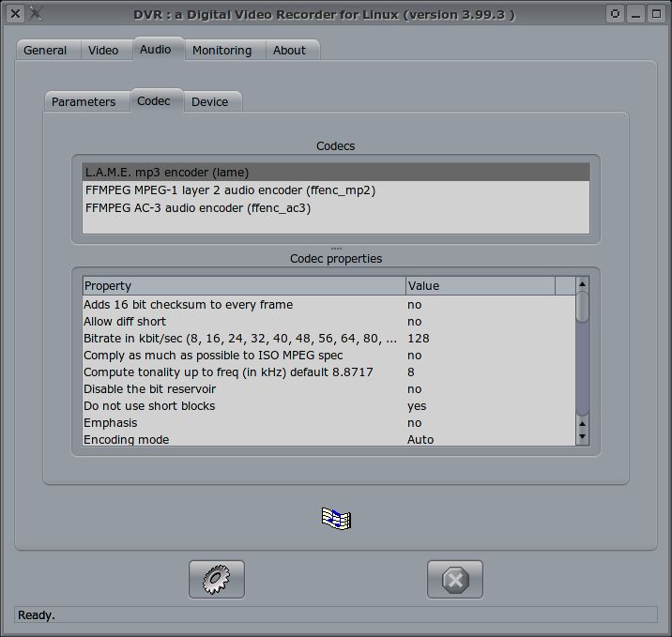The width and height of the screenshot is (672, 637).
Task: Click the 'Auto' encoding mode value
Action: tap(420, 439)
